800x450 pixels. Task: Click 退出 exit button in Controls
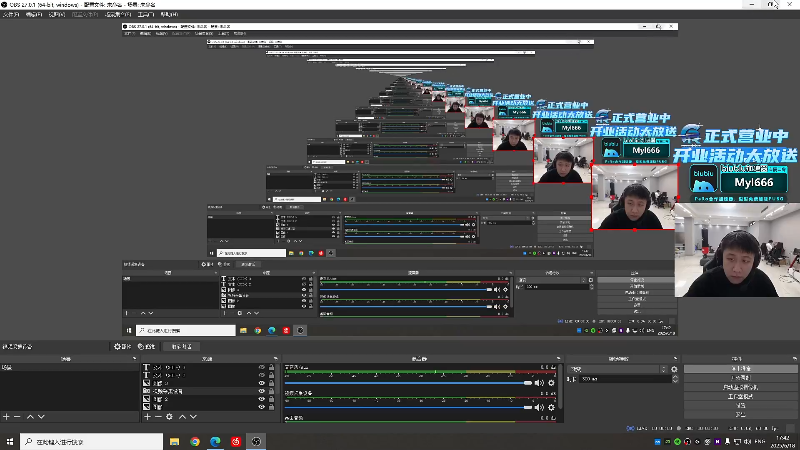pos(740,415)
